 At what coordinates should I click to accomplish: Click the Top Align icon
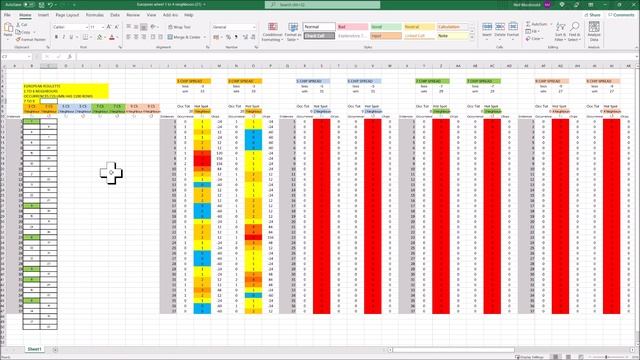(129, 27)
